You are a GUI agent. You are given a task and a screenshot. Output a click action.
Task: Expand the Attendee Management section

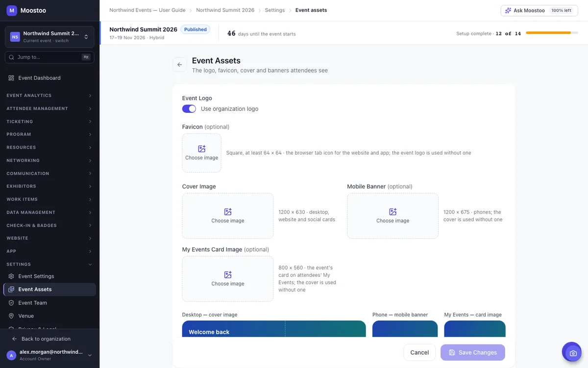tap(49, 108)
